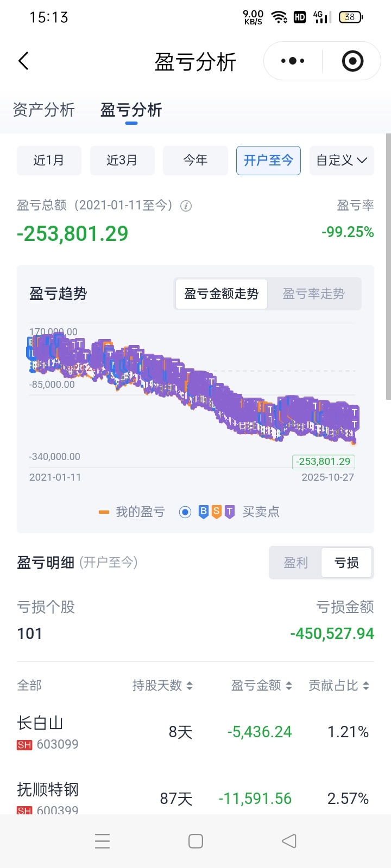Screen dimensions: 391x868
Task: Switch detail list to 盈利
Action: (x=295, y=563)
